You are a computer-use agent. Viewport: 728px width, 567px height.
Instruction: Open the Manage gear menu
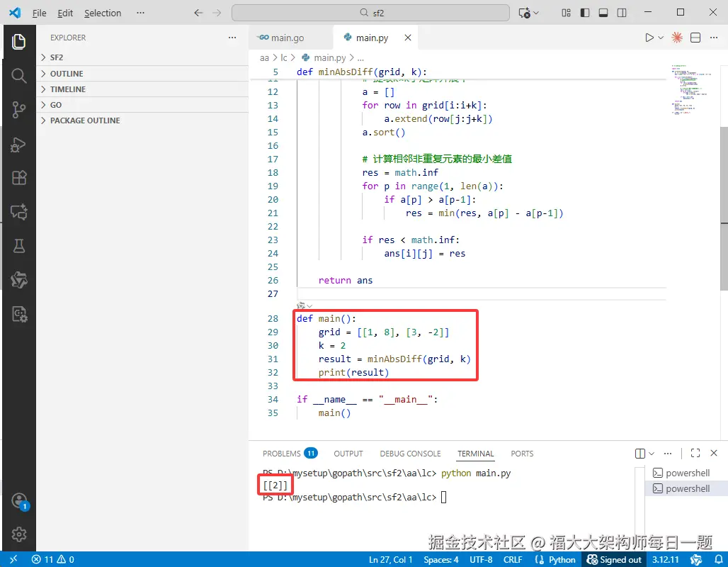tap(18, 534)
